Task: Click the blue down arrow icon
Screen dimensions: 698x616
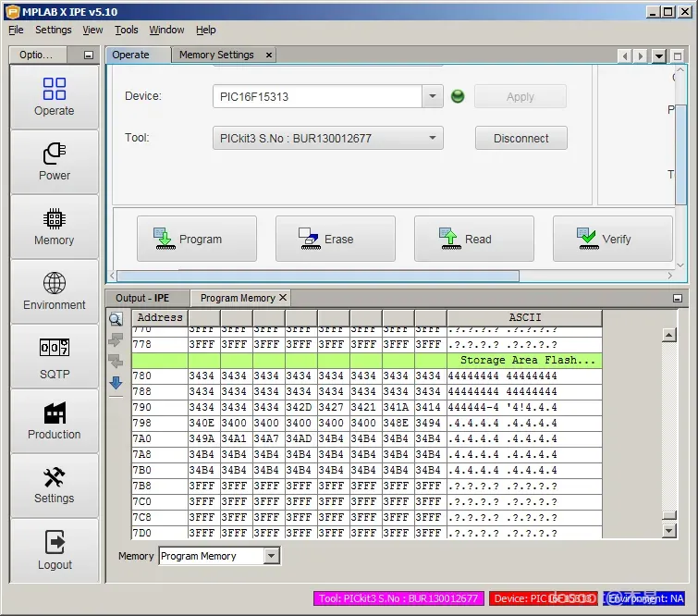Action: point(116,383)
